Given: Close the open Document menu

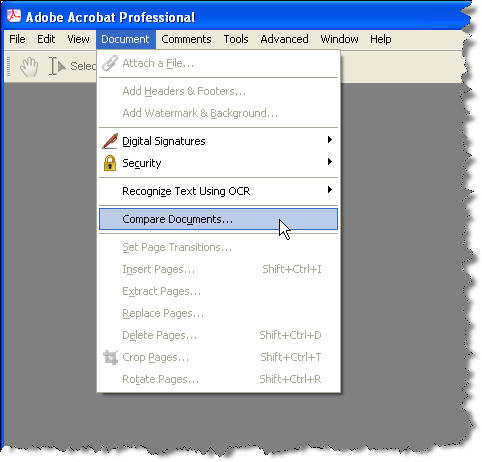Looking at the screenshot, I should pos(126,39).
